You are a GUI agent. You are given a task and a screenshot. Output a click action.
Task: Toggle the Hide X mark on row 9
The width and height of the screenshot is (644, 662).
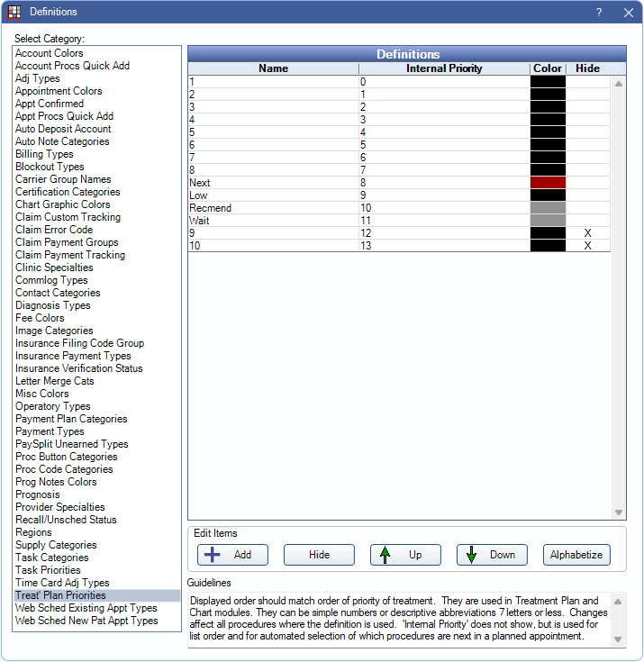click(587, 233)
